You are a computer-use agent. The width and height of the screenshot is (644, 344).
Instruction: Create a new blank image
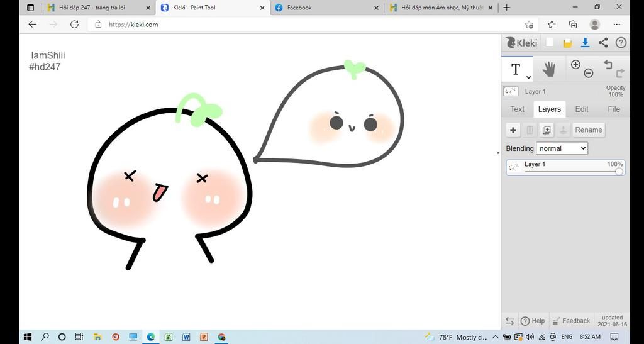pos(550,43)
